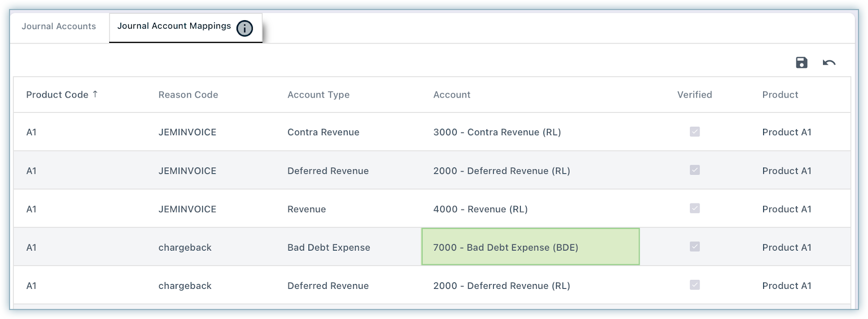Select the Journal Account Mappings tab
868x319 pixels.
point(174,26)
